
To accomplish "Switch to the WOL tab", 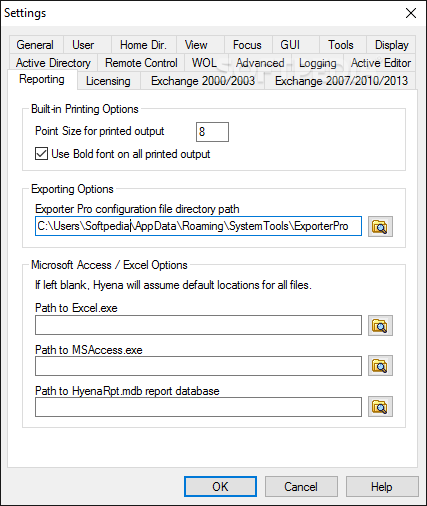I will 206,63.
